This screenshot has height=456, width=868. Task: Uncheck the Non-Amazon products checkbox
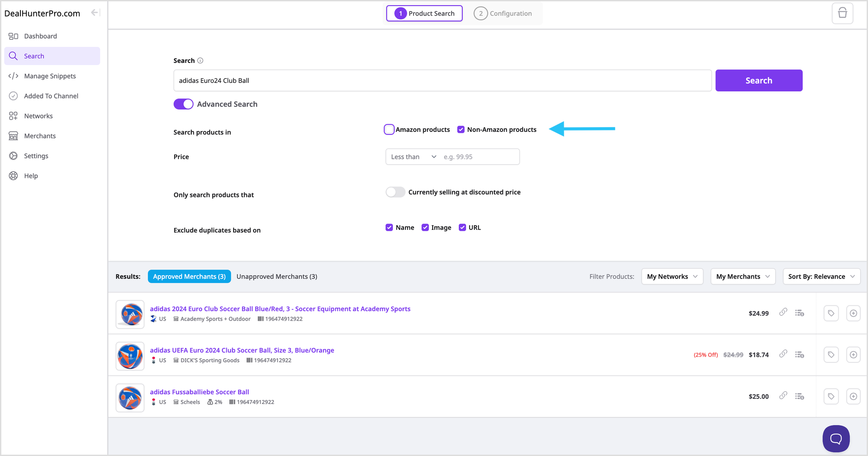coord(461,129)
